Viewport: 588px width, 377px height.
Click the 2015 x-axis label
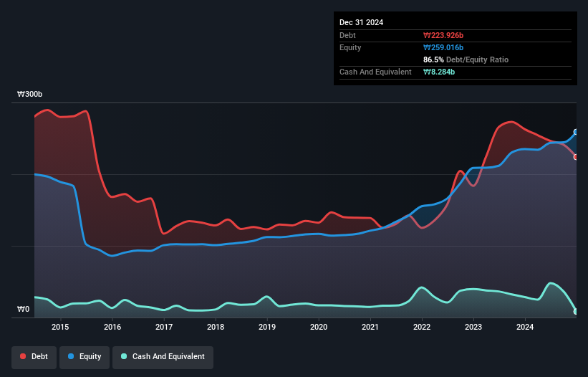(60, 327)
